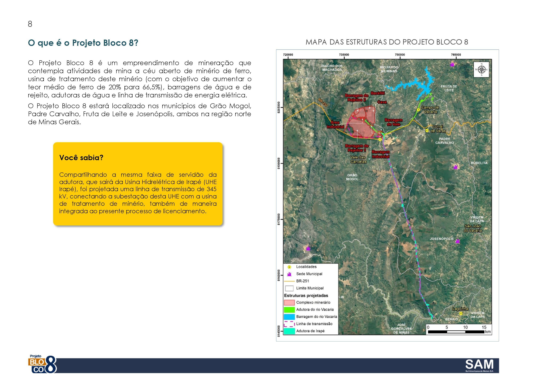Click the Barragem de Rejeitos 2 map label
The height and width of the screenshot is (392, 555).
click(x=357, y=98)
